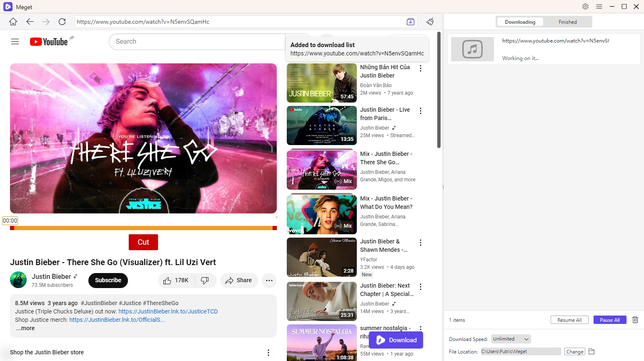644x361 pixels.
Task: Click the orange cut range timeline bar
Action: (x=143, y=228)
